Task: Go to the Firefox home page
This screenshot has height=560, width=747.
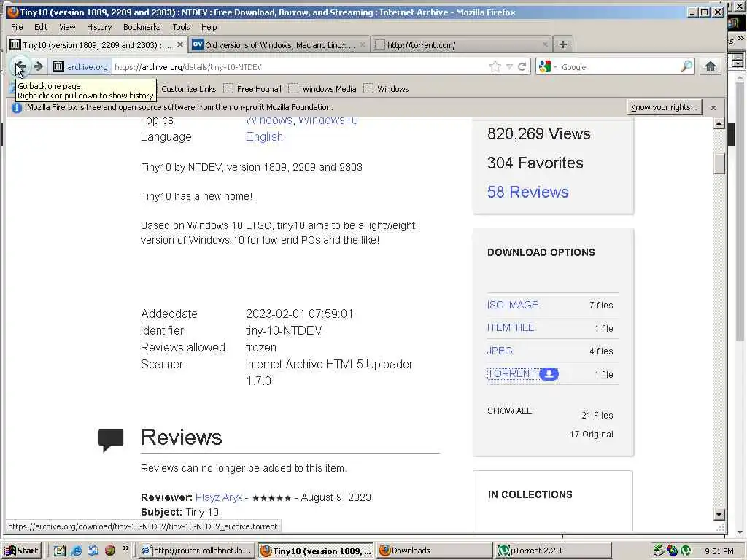Action: pos(711,66)
